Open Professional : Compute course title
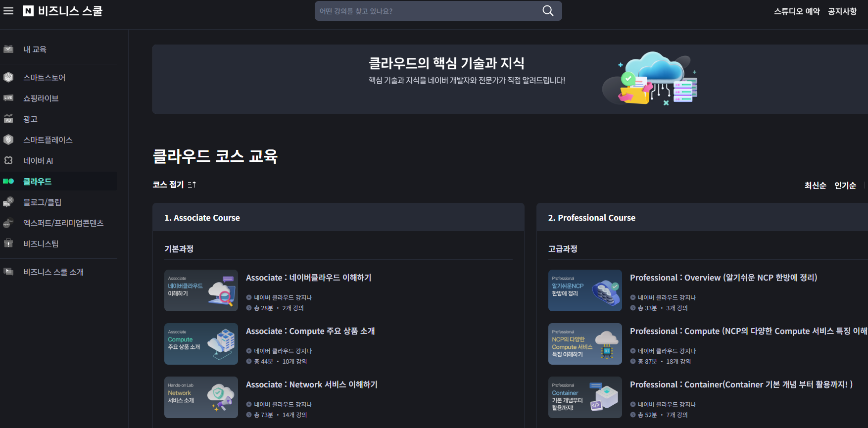868x428 pixels. click(x=748, y=331)
